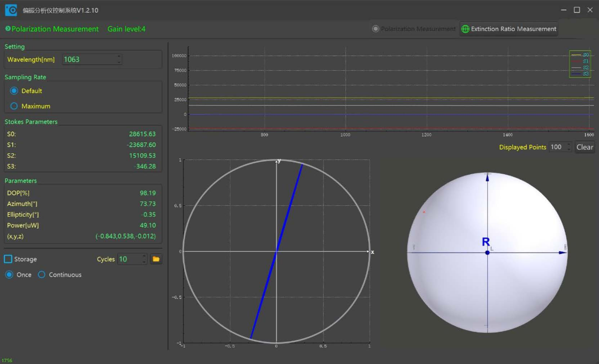Enable the Storage checkbox
Image resolution: width=599 pixels, height=364 pixels.
[8, 259]
